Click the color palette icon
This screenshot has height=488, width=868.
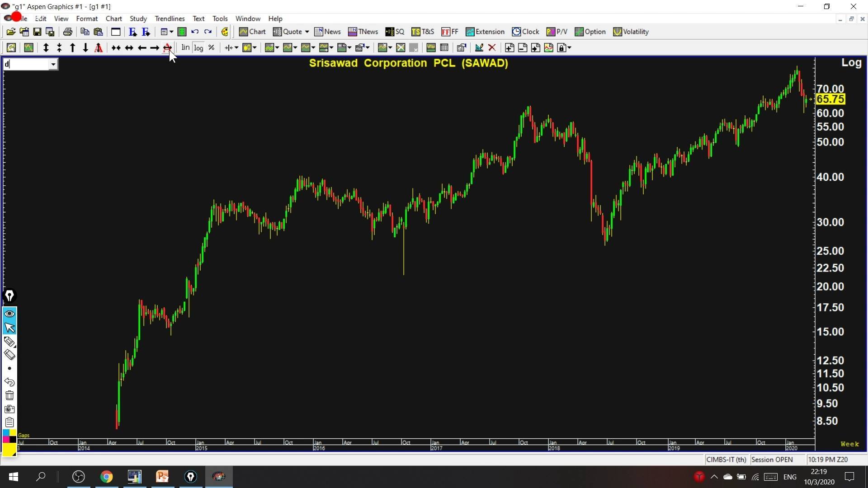click(225, 32)
